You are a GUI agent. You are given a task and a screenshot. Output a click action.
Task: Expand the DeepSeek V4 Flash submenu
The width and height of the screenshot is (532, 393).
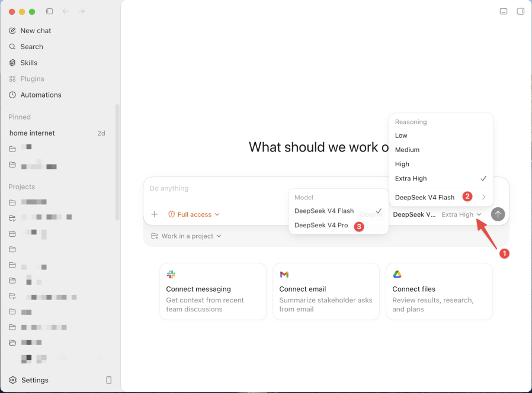click(x=441, y=197)
